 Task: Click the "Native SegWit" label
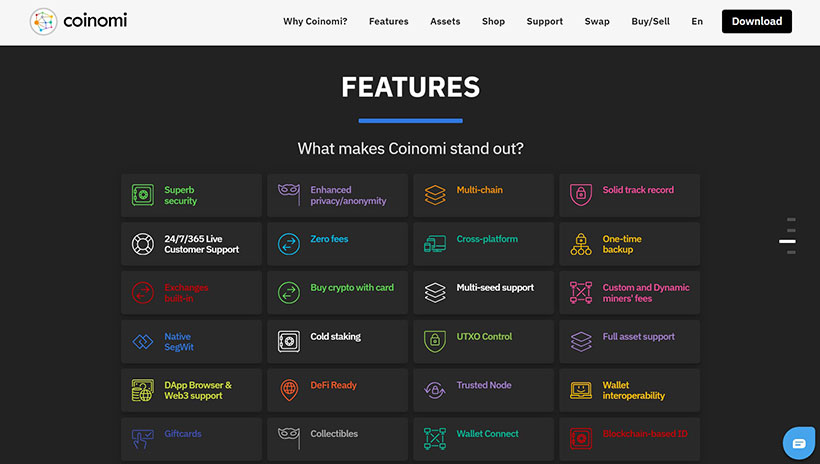(x=179, y=342)
